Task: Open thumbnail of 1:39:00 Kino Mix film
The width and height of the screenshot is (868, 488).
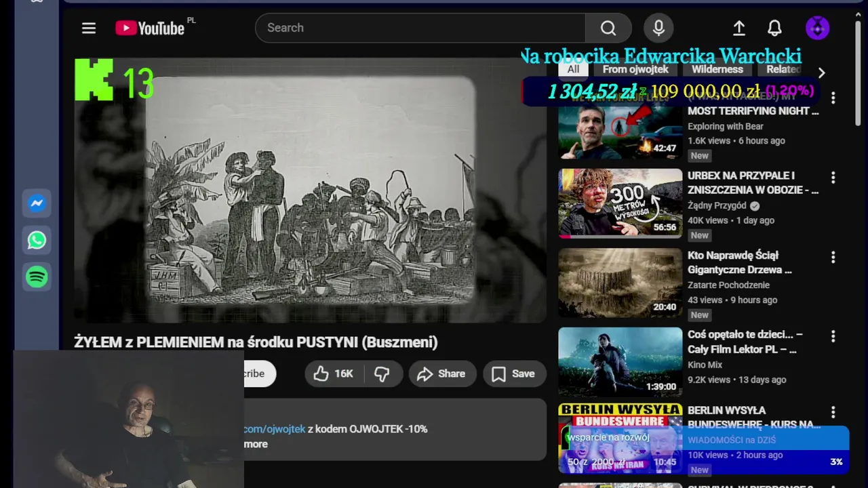Action: pyautogui.click(x=620, y=362)
